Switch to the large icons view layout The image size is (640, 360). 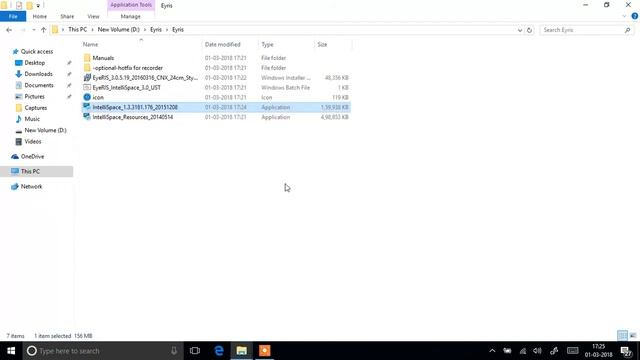point(633,336)
